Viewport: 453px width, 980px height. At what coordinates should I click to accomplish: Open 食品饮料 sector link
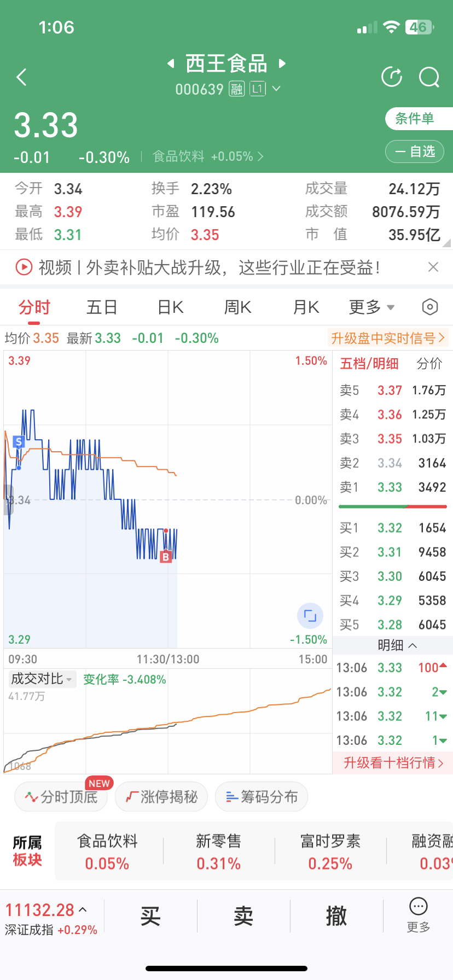point(208,157)
